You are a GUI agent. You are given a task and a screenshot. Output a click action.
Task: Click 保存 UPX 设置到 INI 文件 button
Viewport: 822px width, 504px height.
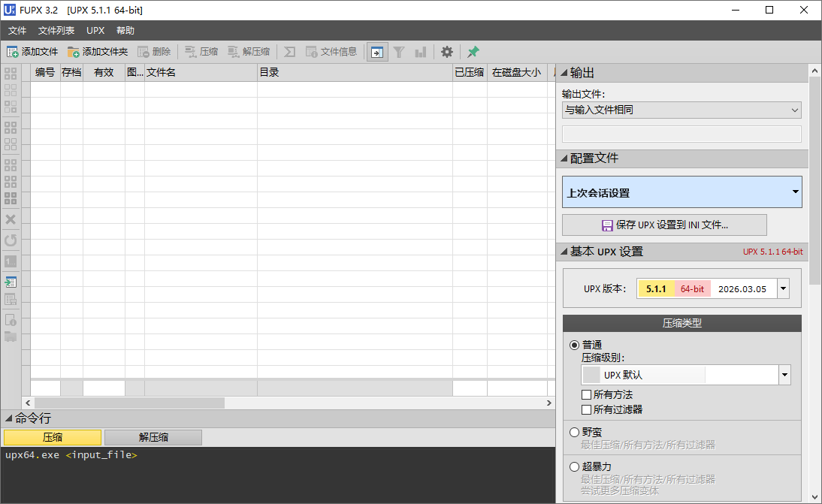[x=664, y=225]
